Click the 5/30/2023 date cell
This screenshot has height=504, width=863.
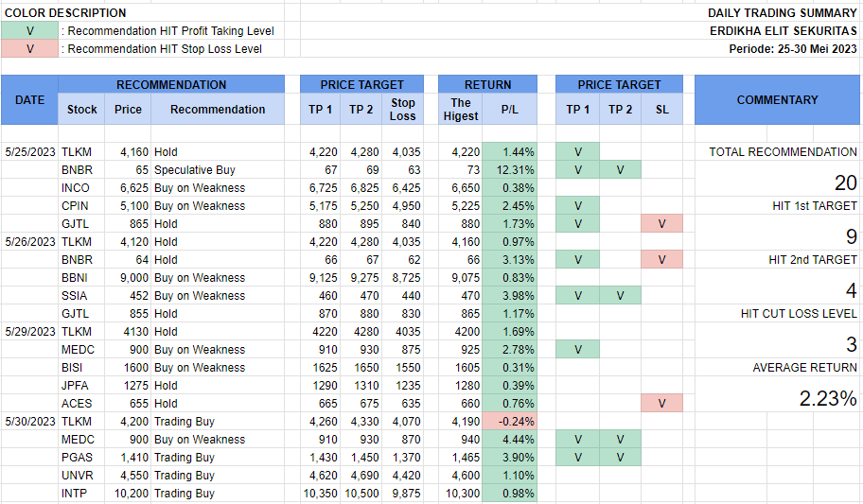(30, 422)
